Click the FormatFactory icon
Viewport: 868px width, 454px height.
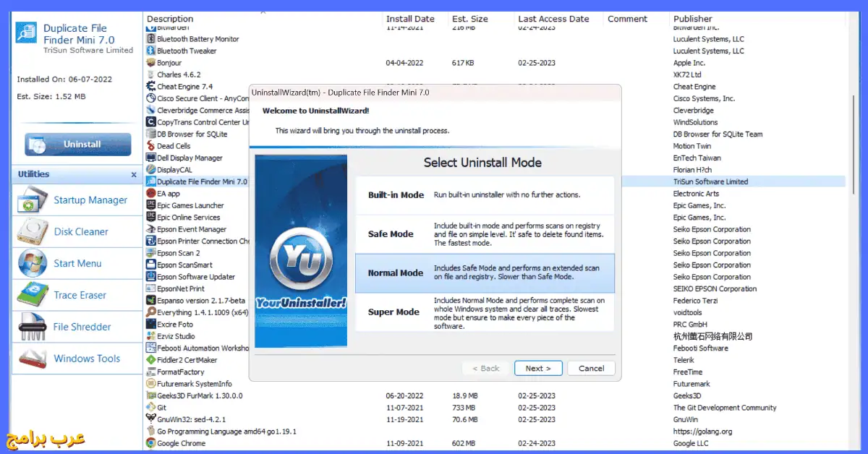click(151, 372)
